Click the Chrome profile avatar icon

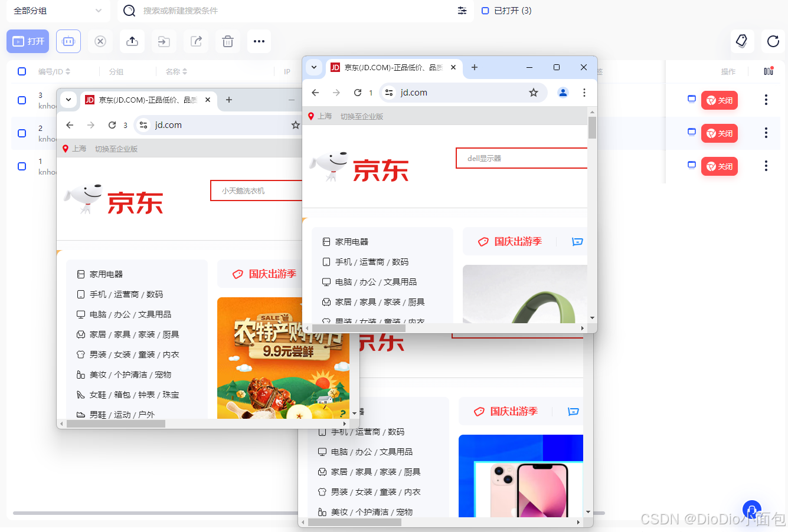[x=563, y=93]
